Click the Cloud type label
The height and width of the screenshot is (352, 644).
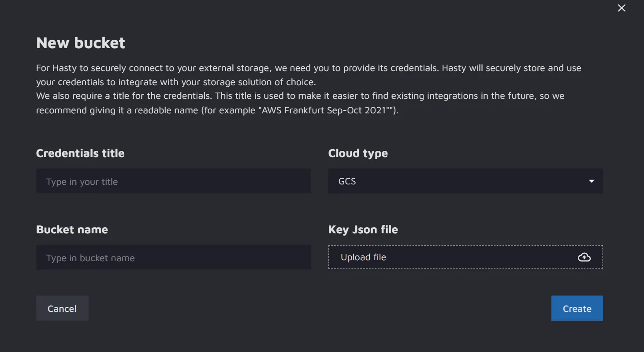coord(358,153)
